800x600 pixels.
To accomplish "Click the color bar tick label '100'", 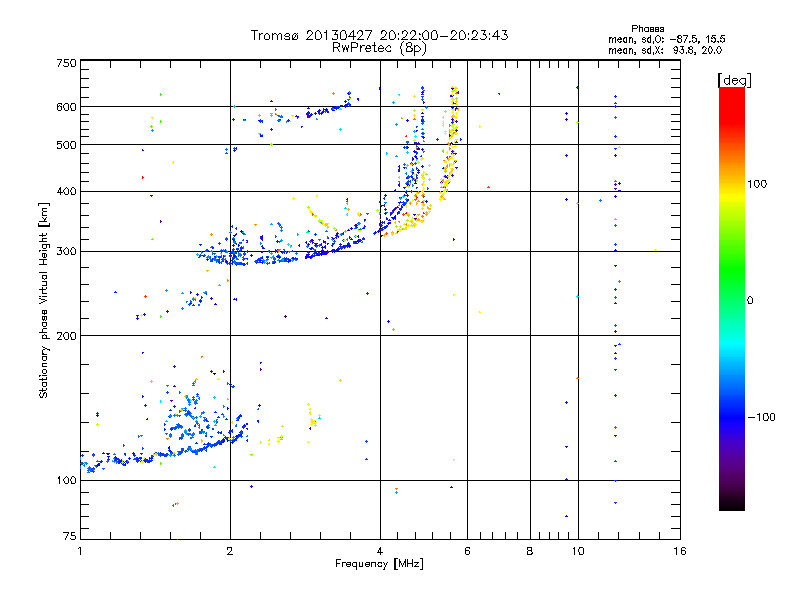I will click(x=757, y=184).
